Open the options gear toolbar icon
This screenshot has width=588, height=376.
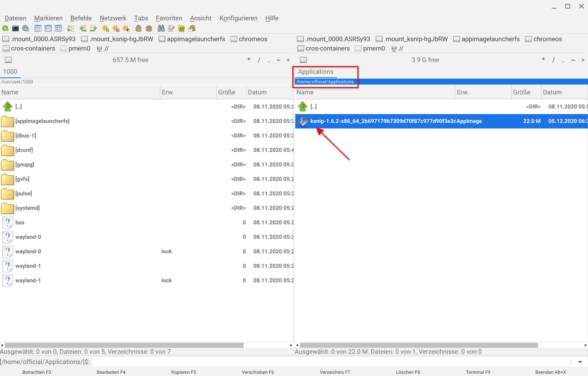[26, 29]
